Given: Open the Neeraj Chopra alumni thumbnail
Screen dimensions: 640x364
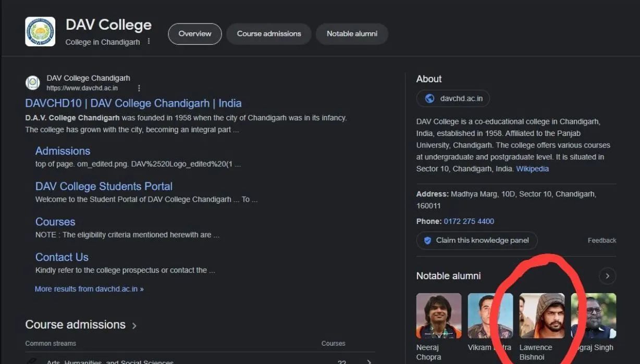Looking at the screenshot, I should (439, 316).
